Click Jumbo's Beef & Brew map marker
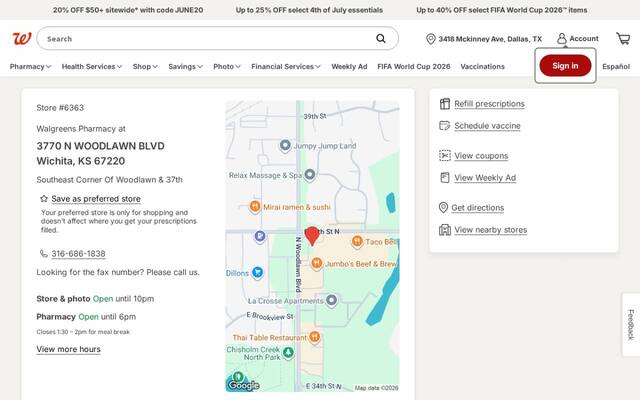The image size is (640, 400). (x=316, y=263)
